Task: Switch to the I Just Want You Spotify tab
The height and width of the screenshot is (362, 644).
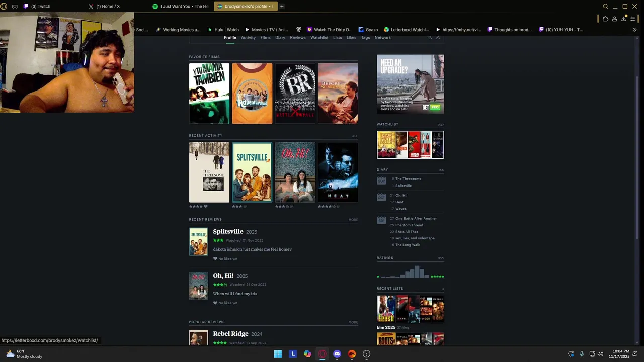Action: 180,6
